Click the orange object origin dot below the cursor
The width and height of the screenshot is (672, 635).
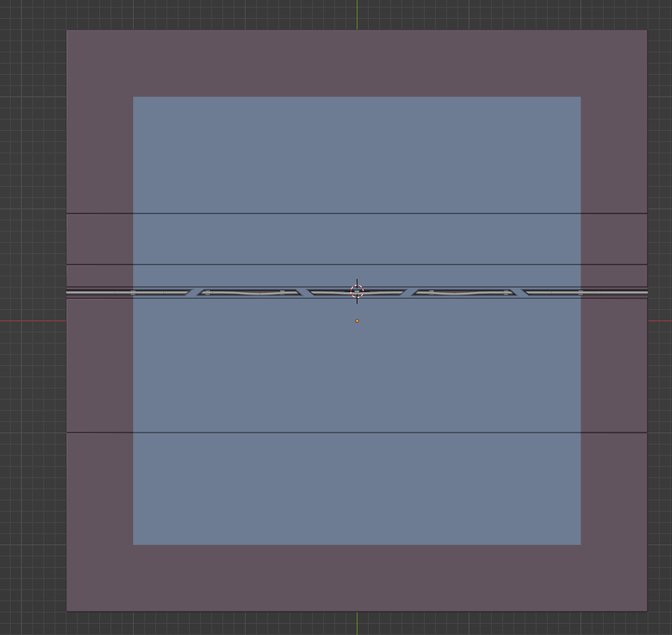pos(358,320)
